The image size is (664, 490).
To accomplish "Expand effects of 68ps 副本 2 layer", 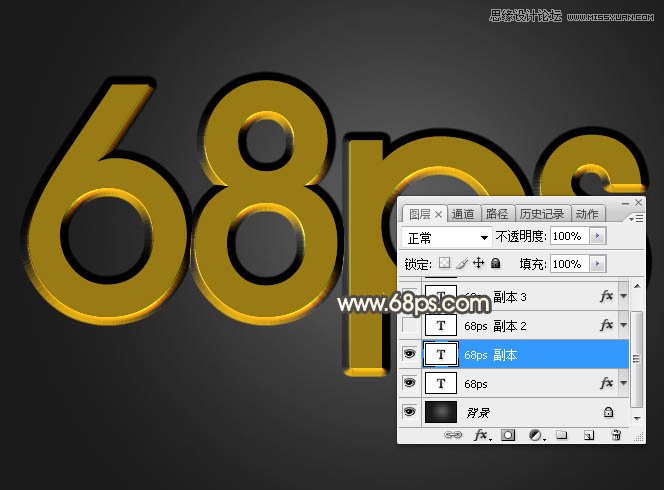I will coord(623,325).
